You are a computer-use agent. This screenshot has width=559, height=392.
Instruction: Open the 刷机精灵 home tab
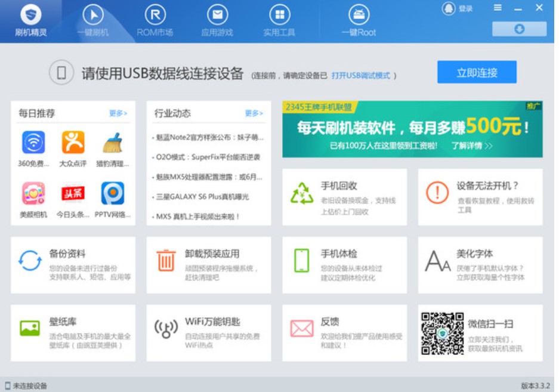(x=30, y=21)
